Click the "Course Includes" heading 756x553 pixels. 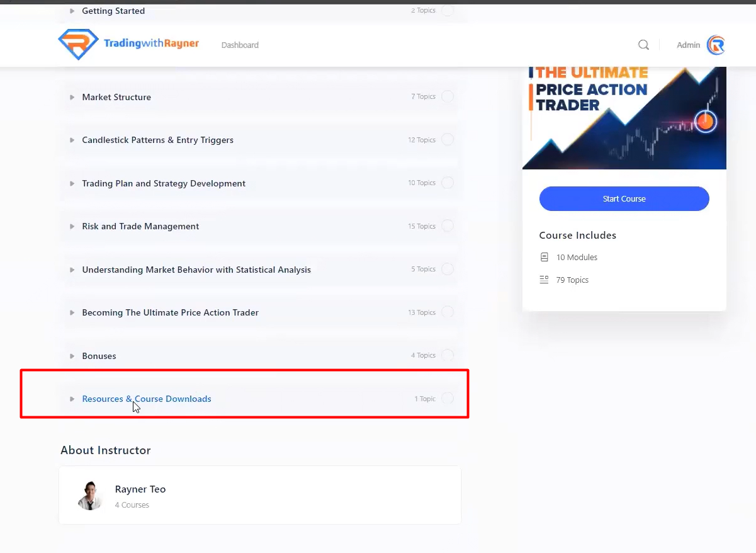pyautogui.click(x=577, y=235)
